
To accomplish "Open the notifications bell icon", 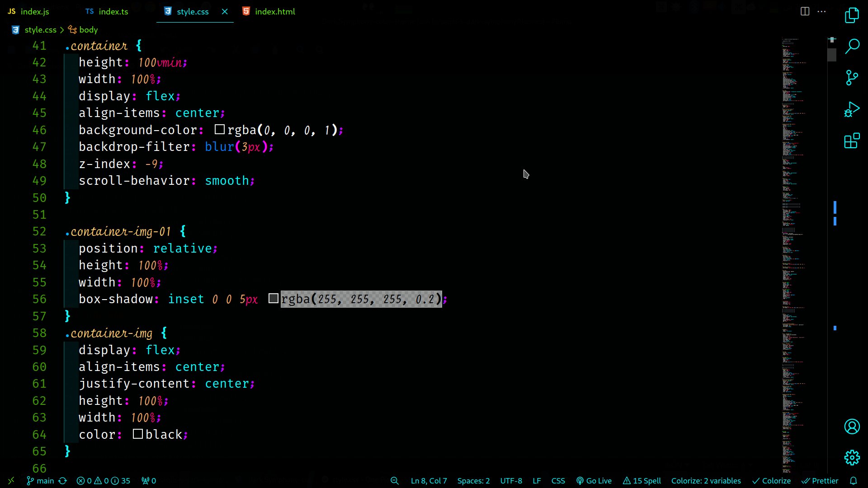I will tap(853, 481).
